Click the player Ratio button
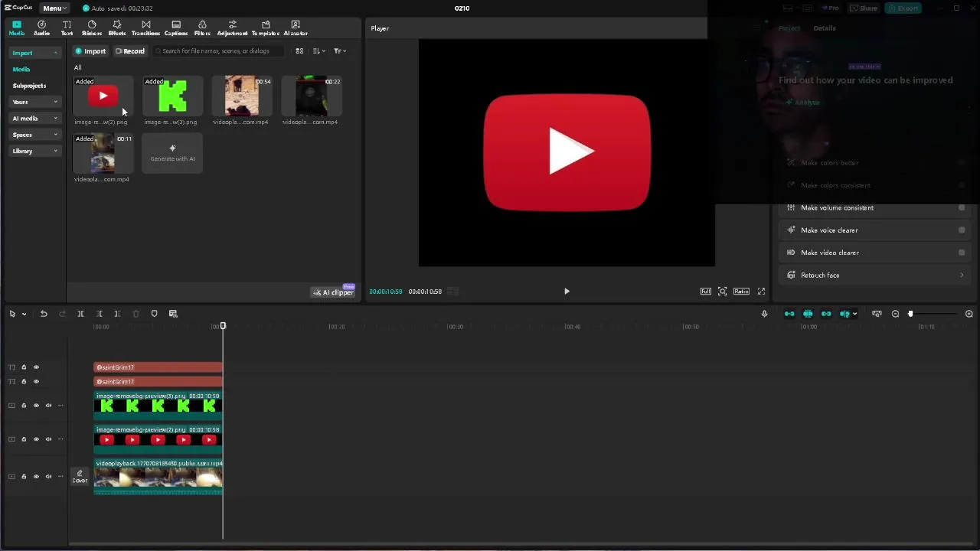Viewport: 980px width, 551px height. [x=741, y=292]
